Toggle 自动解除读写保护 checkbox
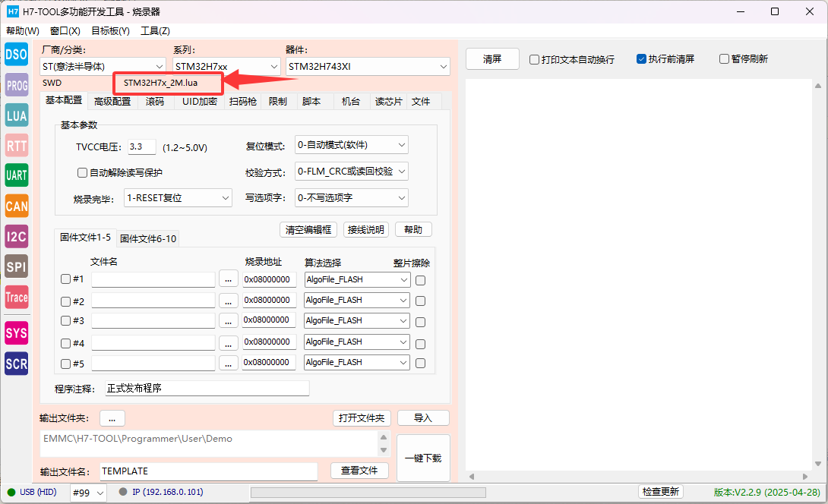The height and width of the screenshot is (504, 828). tap(82, 172)
